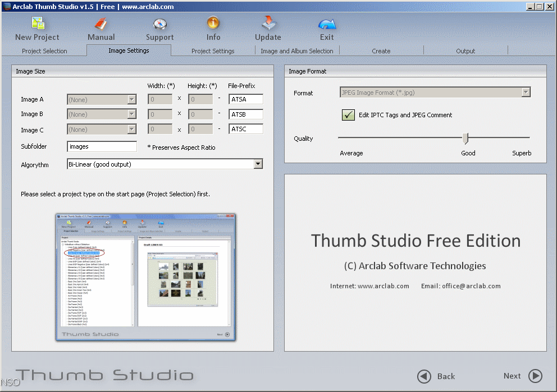Close the Thumb Studio window

550,6
